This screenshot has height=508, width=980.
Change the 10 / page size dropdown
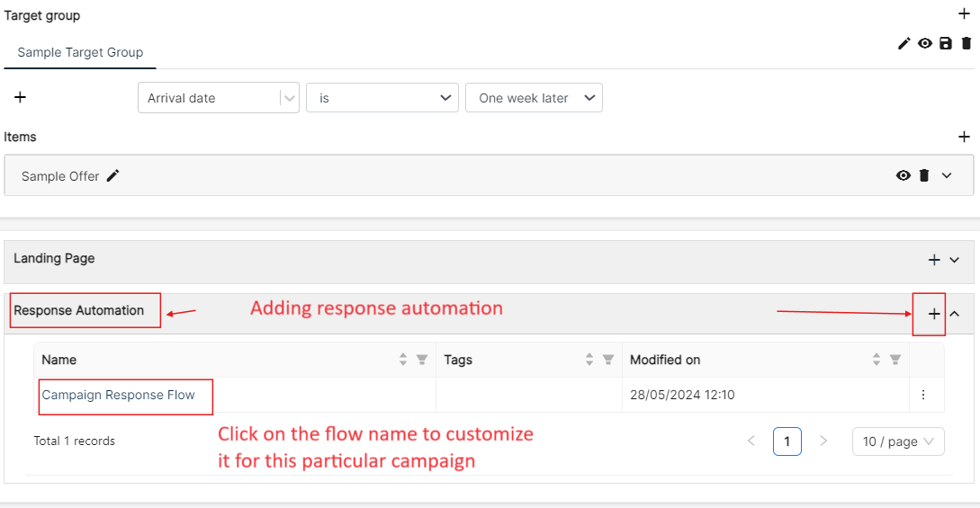tap(898, 441)
